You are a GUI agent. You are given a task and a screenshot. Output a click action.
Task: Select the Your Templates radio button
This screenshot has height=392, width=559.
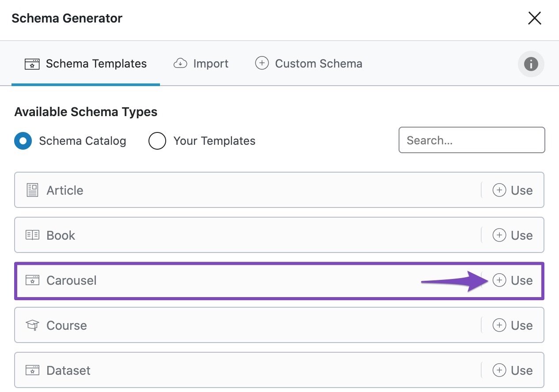(x=157, y=141)
